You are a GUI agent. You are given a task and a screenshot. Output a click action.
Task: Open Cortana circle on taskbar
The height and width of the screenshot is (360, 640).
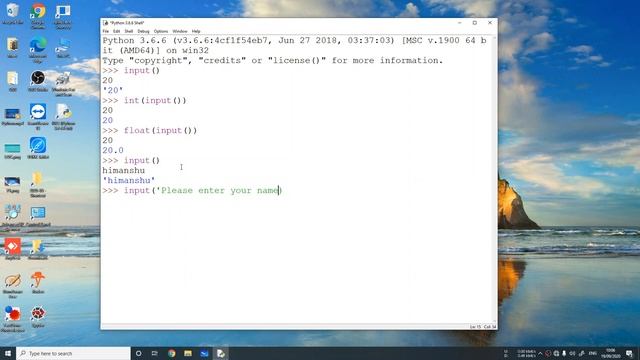[138, 353]
